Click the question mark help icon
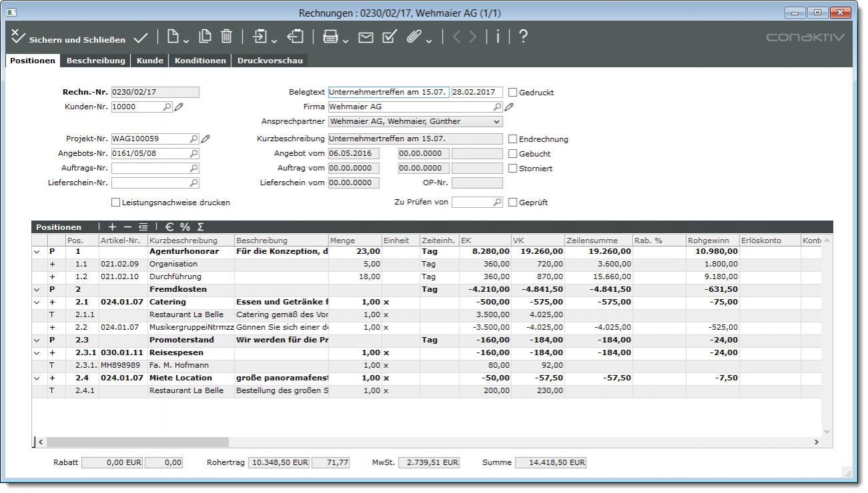The image size is (868, 493). (523, 37)
